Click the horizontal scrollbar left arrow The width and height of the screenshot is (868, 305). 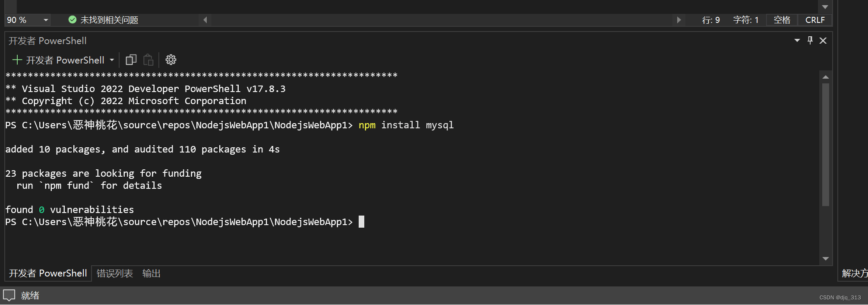click(205, 20)
